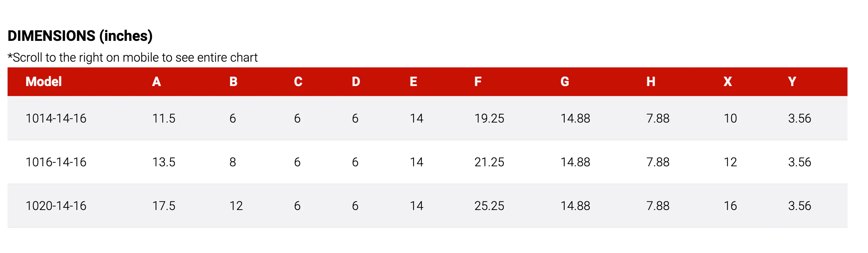
Task: Select X value 16 in last row
Action: (730, 206)
